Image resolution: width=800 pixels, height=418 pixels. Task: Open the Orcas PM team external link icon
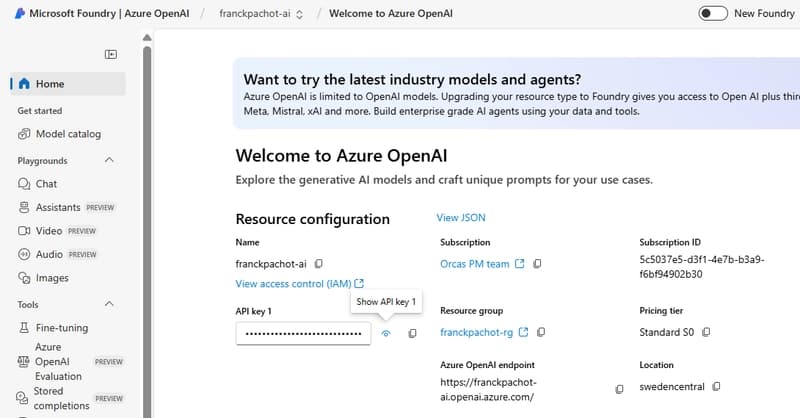(519, 263)
